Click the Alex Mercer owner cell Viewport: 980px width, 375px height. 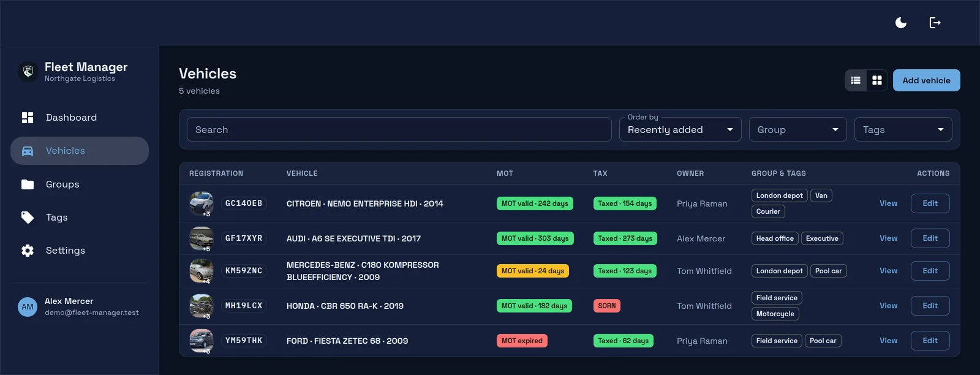701,238
